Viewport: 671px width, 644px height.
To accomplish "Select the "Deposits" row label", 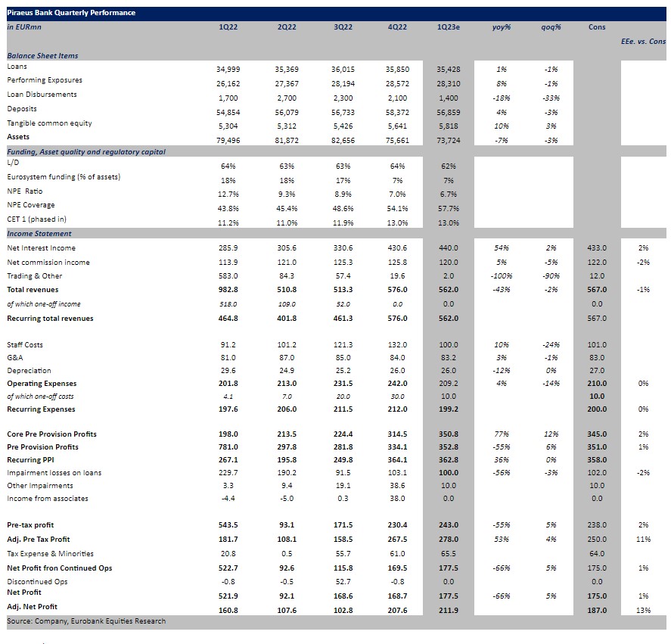I will (22, 109).
